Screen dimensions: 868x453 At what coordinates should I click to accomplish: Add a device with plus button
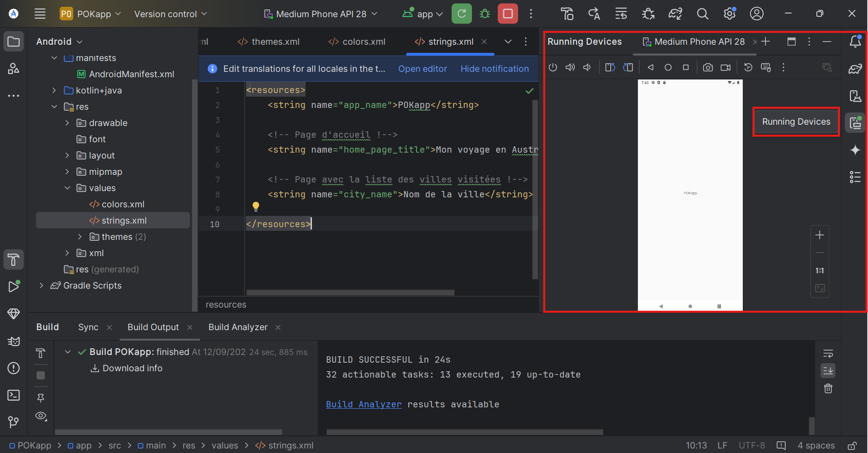click(x=765, y=42)
